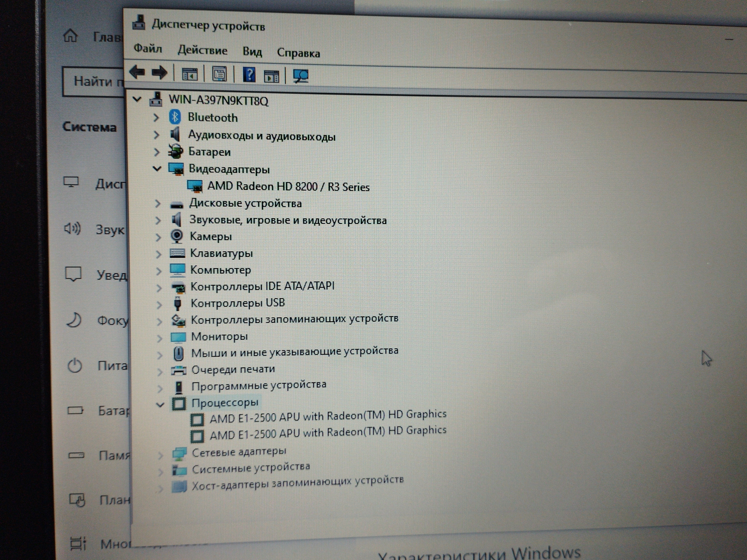Select Контроллеры запоминающих устройств row
The width and height of the screenshot is (747, 560).
coord(295,319)
